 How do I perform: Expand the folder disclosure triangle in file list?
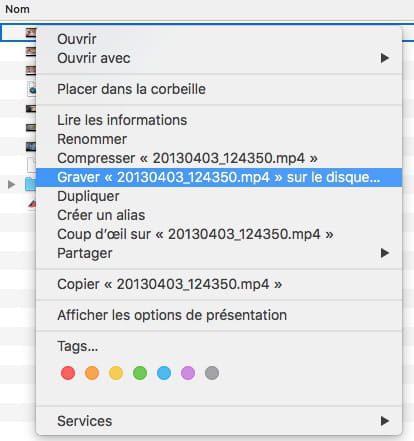coord(11,184)
